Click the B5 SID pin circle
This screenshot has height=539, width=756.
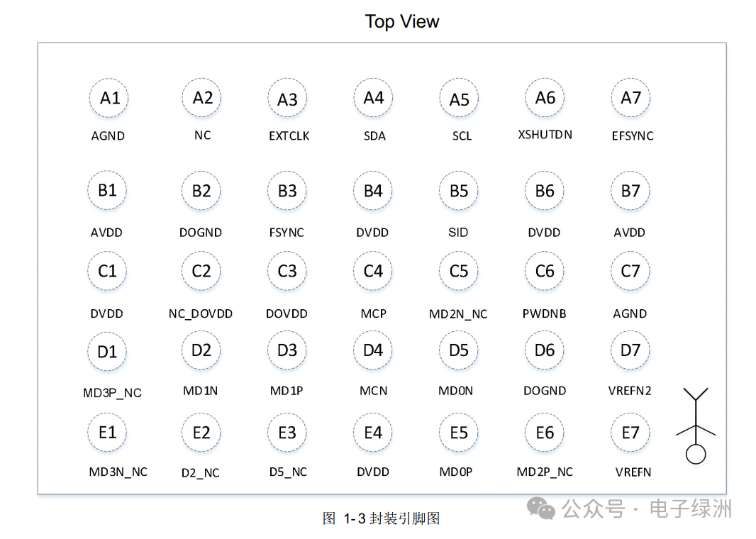(459, 191)
